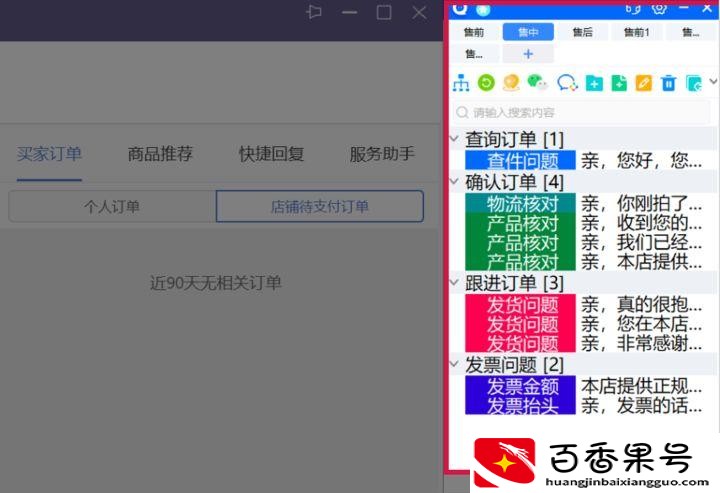Click the green WeChat icon in toolbar
Screen dimensions: 720x493
537,83
